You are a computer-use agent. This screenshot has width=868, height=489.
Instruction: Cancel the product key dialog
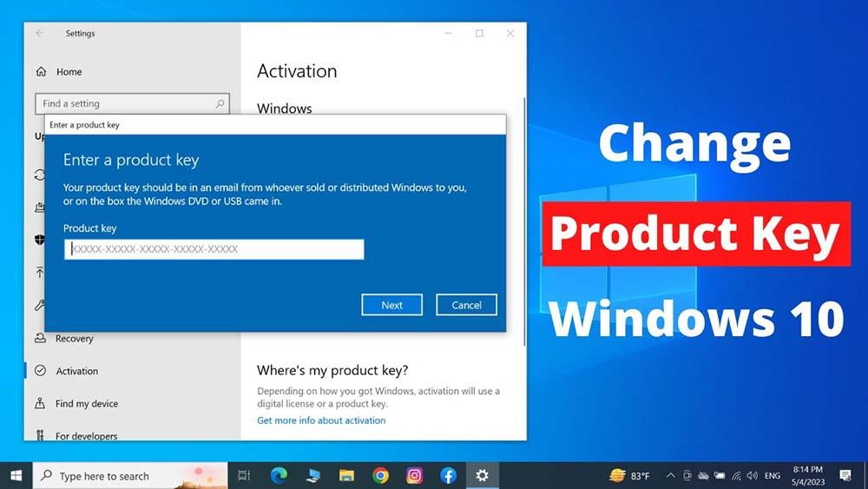(466, 305)
